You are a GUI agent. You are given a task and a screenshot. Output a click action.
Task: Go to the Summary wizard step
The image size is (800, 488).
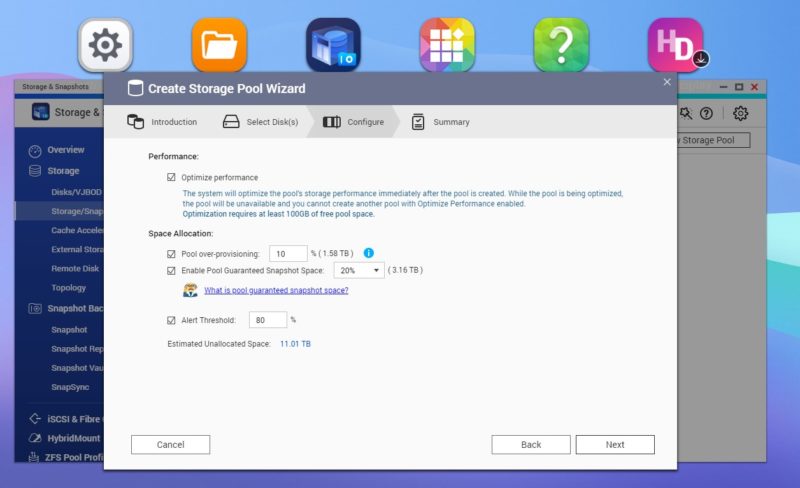click(x=441, y=122)
